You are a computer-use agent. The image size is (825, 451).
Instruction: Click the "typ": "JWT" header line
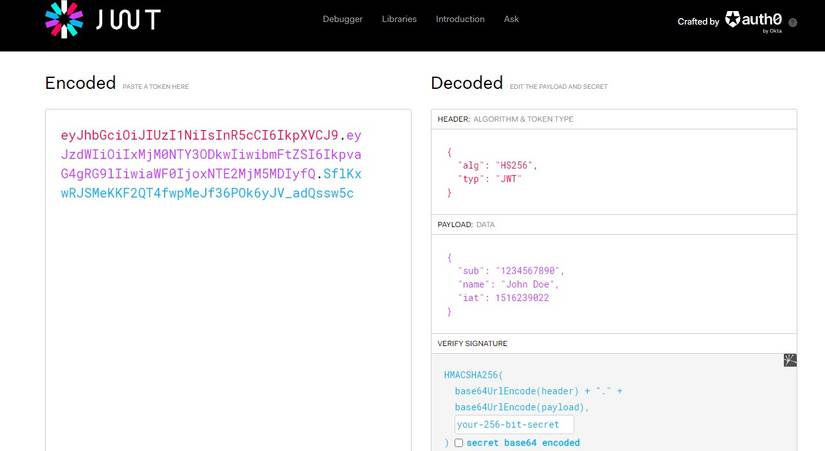click(490, 179)
